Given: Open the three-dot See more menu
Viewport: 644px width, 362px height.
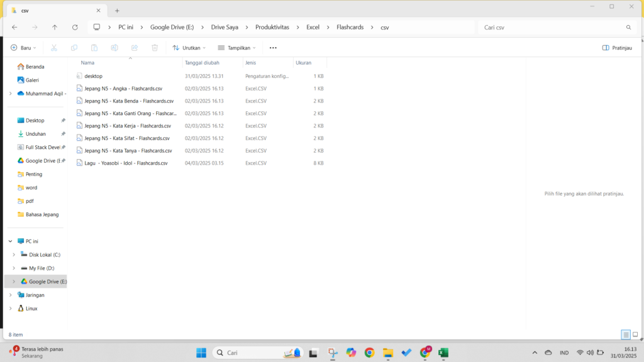Looking at the screenshot, I should coord(273,48).
